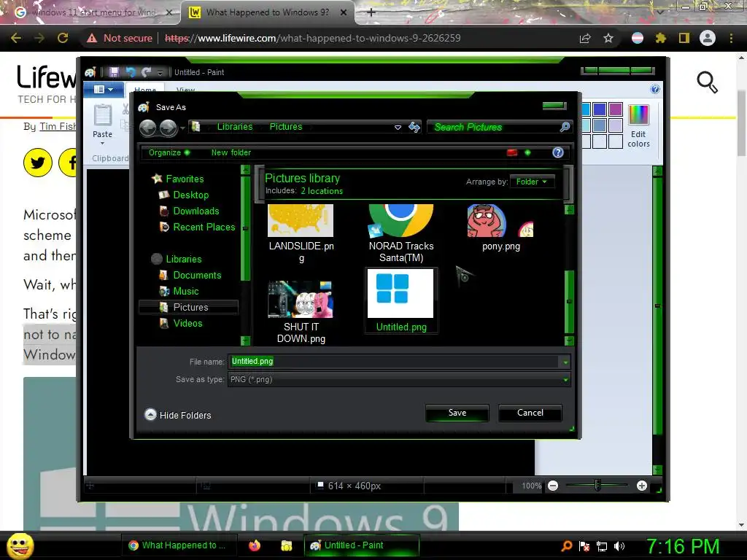747x560 pixels.
Task: Select Libraries in the navigation tree
Action: (x=183, y=259)
